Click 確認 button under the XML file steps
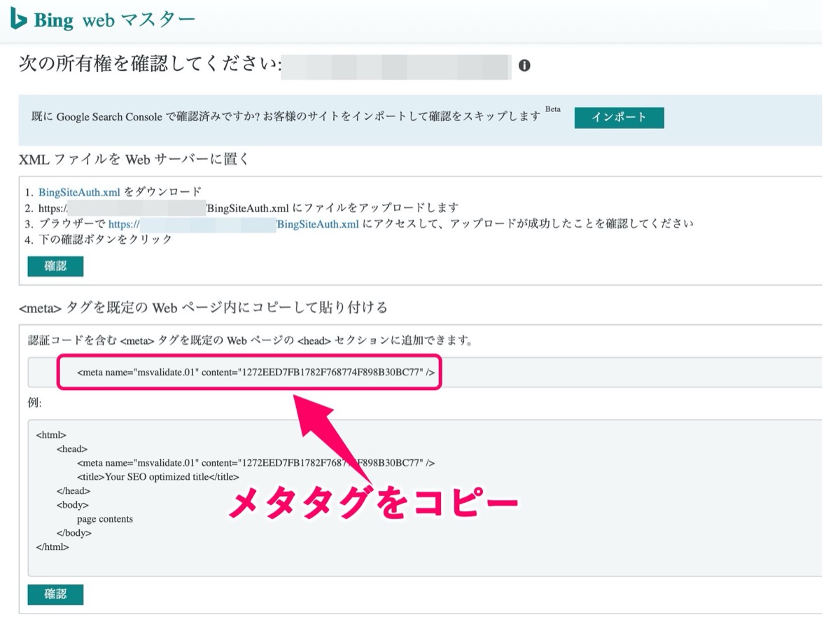The width and height of the screenshot is (840, 622). (55, 266)
